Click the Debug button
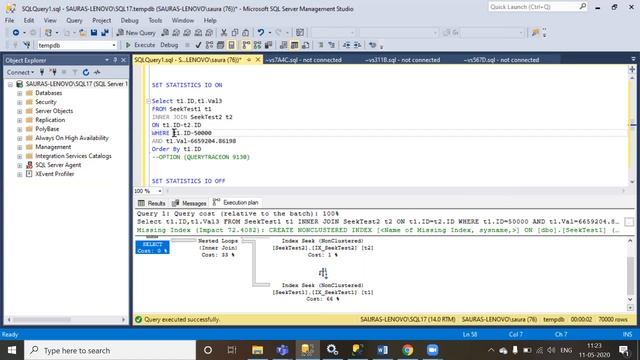This screenshot has width=640, height=360. point(169,45)
